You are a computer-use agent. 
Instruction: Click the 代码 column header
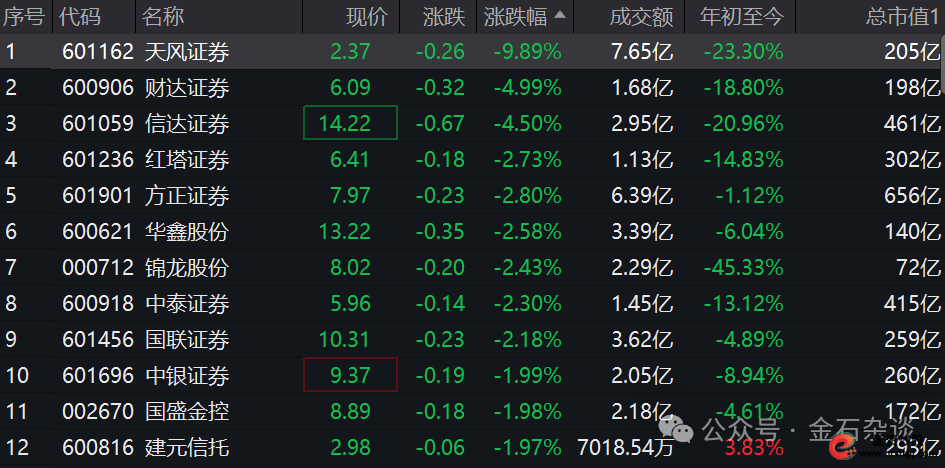81,16
